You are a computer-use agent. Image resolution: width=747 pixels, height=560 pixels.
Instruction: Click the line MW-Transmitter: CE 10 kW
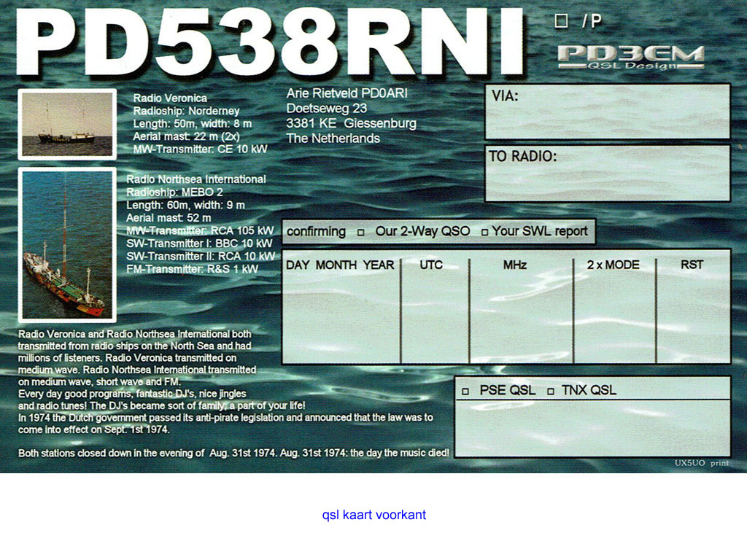[x=200, y=149]
